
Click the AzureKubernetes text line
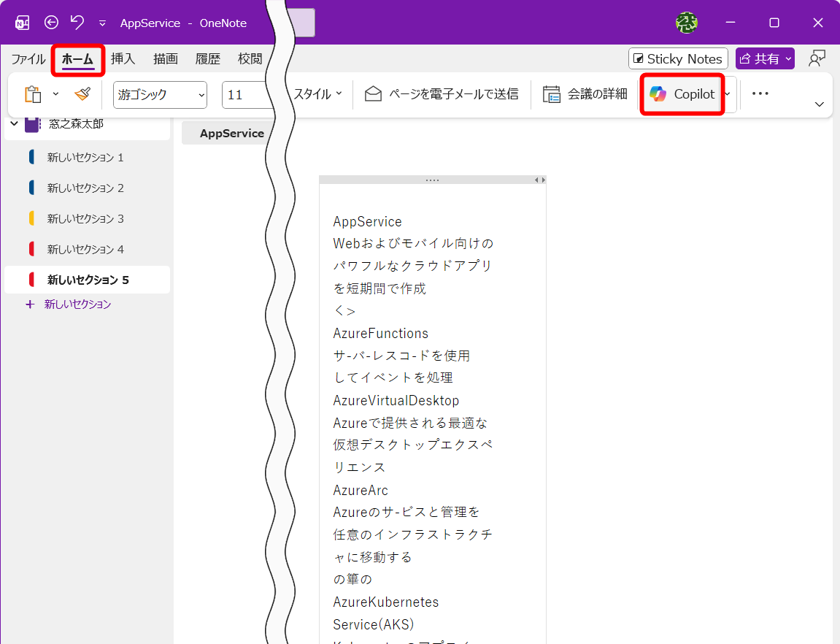pos(386,602)
